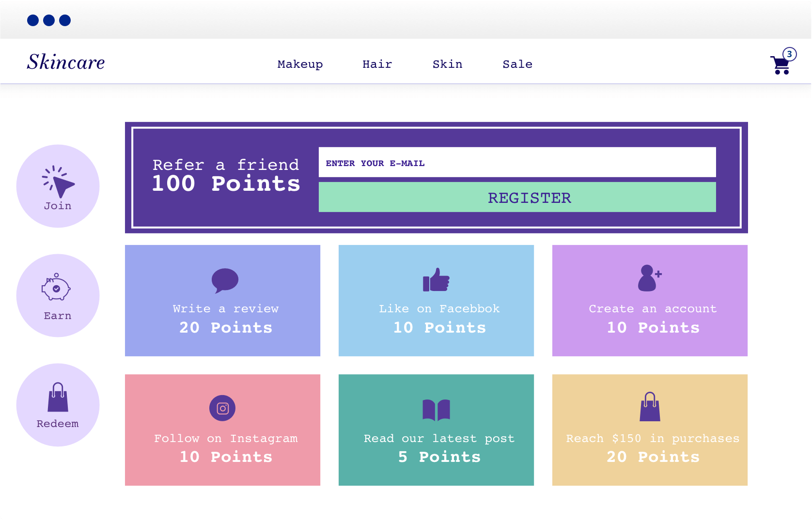Click the Skincare logo
This screenshot has height=520, width=812.
pyautogui.click(x=66, y=61)
